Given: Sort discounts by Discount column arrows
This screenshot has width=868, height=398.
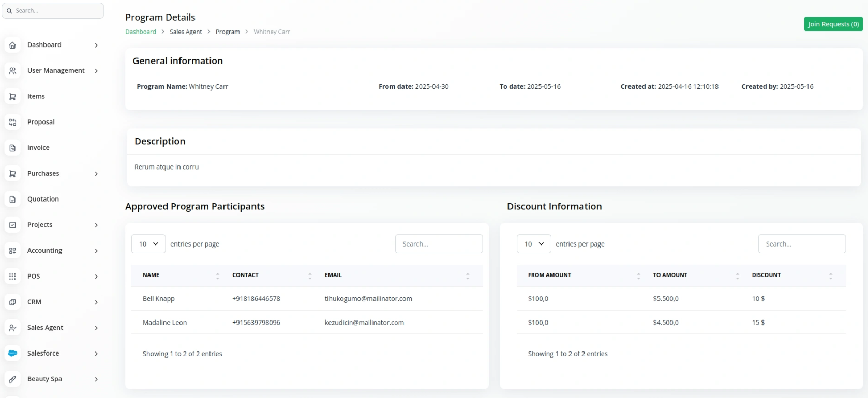Looking at the screenshot, I should (x=831, y=276).
